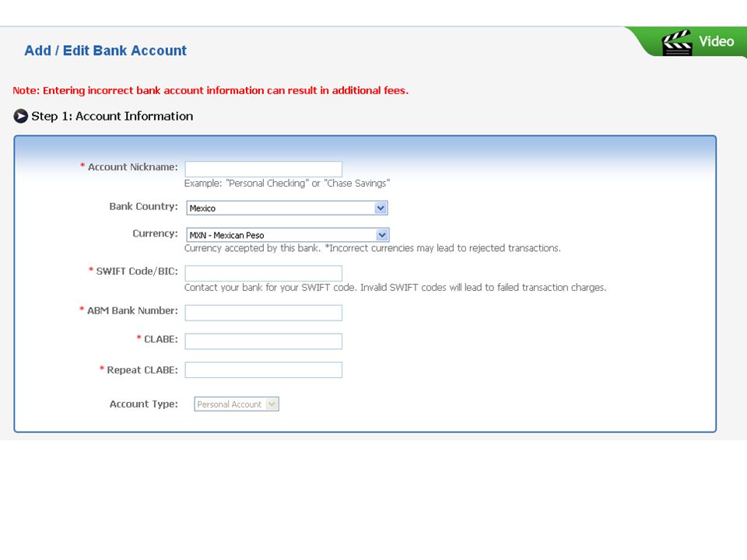
Task: Click the Step 1: Account Information heading
Action: tap(112, 116)
